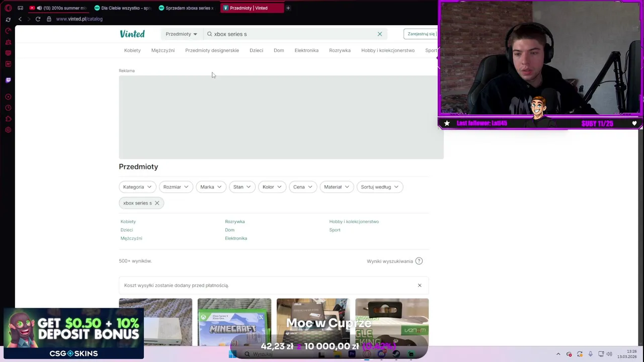
Task: Expand the Marka filter
Action: [x=211, y=187]
